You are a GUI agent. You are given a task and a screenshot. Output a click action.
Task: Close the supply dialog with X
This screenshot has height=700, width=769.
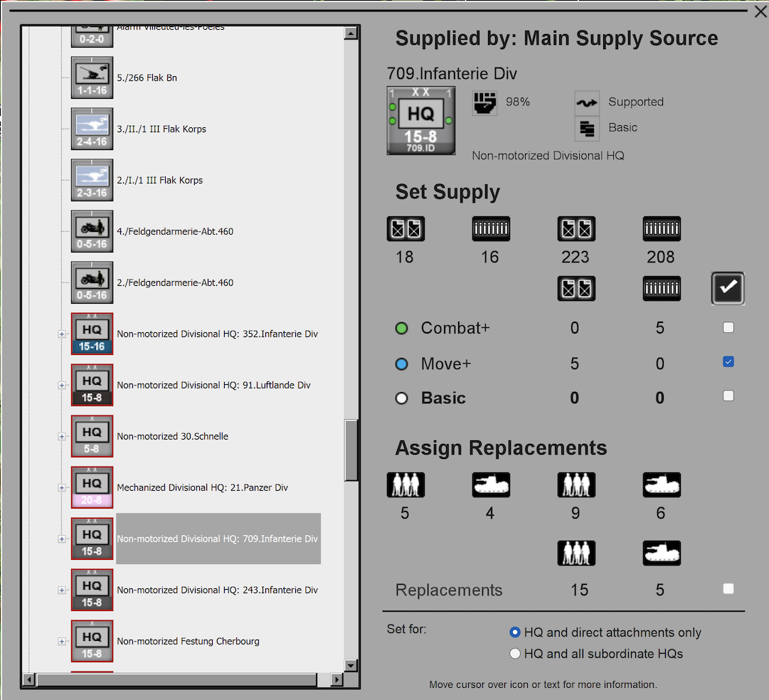tap(760, 12)
